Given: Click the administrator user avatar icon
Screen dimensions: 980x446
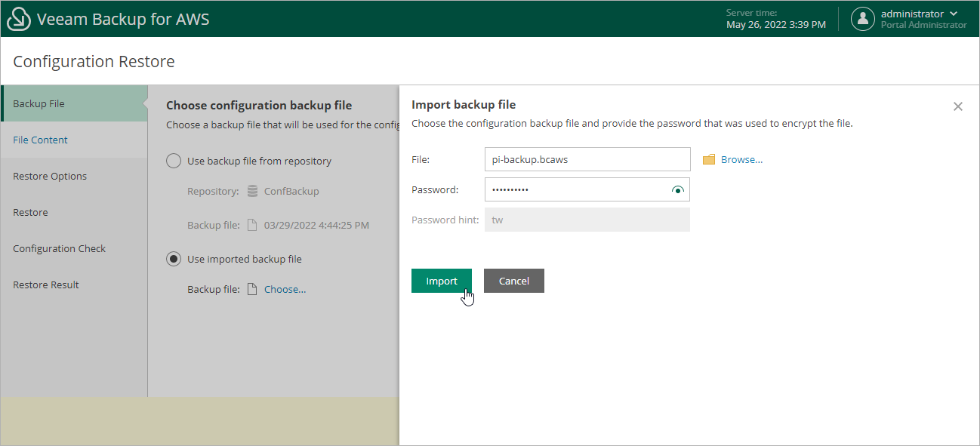Looking at the screenshot, I should [x=862, y=18].
